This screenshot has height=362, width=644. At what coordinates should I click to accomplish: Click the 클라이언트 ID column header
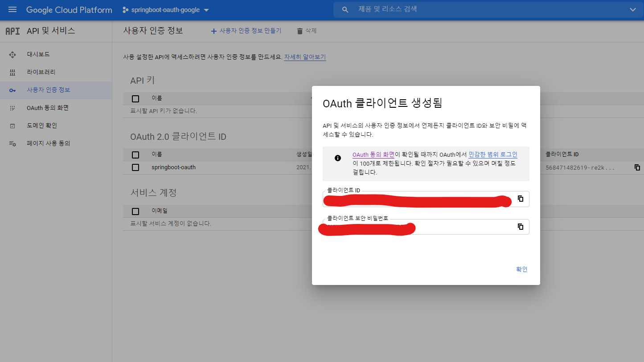coord(562,155)
